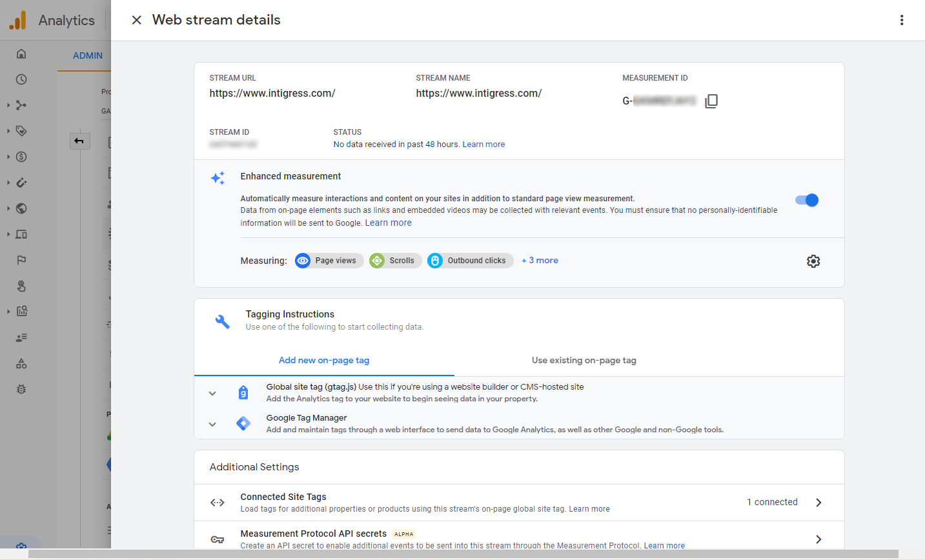This screenshot has width=925, height=560.
Task: Expand the Google Tag Manager section
Action: click(212, 425)
